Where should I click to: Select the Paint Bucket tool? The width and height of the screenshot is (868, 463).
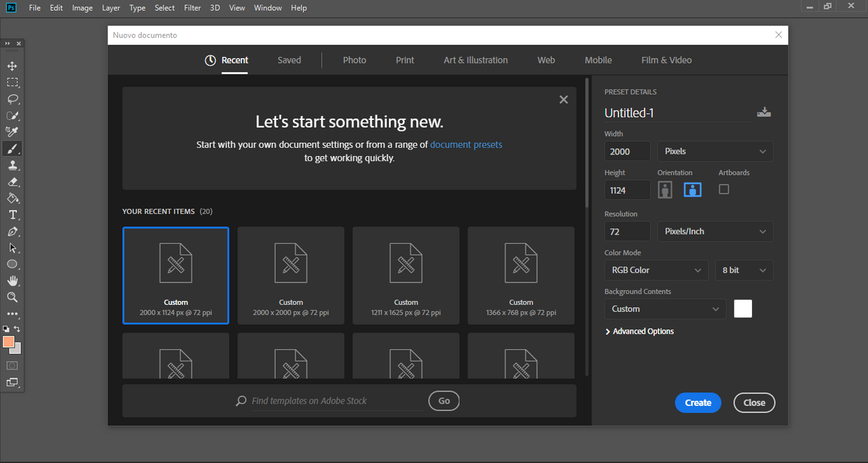click(12, 198)
